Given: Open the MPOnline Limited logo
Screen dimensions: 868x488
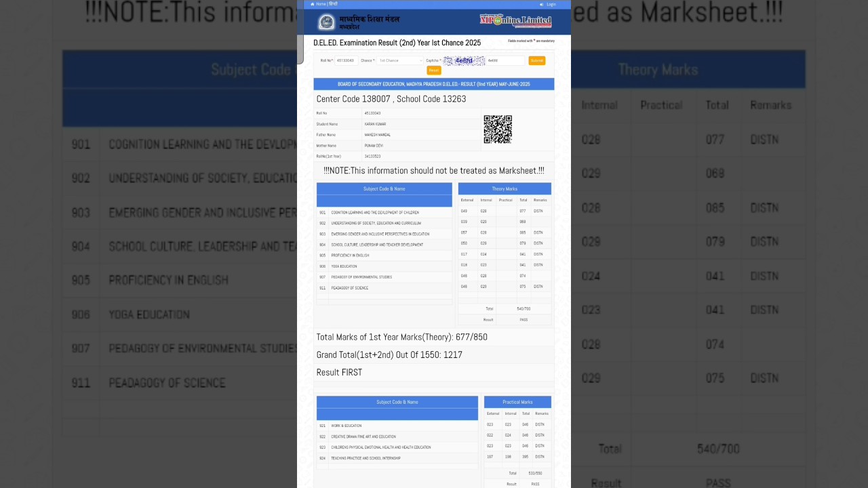Looking at the screenshot, I should point(516,21).
